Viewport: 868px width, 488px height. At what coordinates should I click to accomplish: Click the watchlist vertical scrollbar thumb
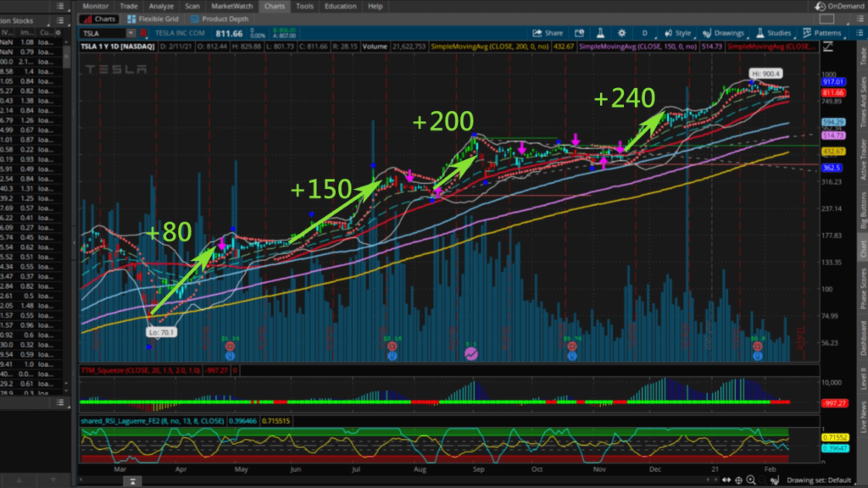pyautogui.click(x=66, y=57)
